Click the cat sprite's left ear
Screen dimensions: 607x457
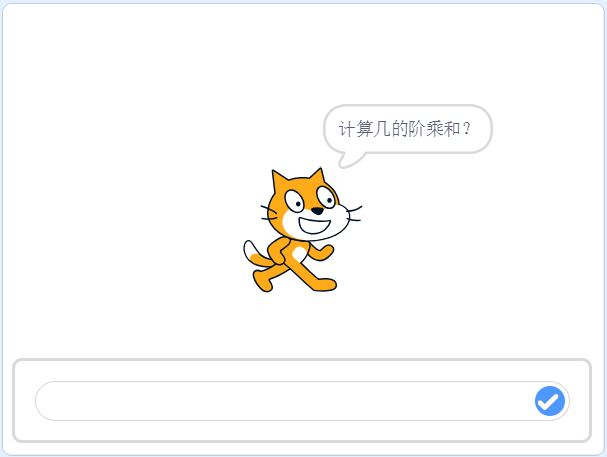tap(279, 181)
